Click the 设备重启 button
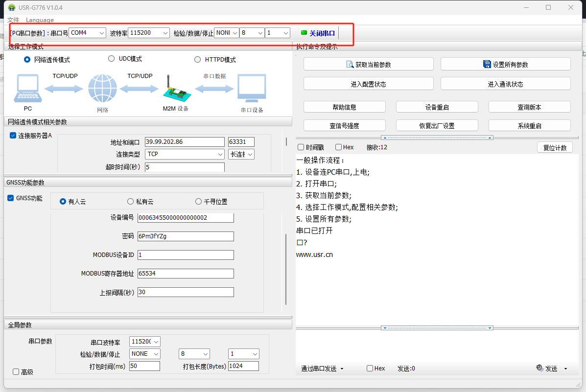This screenshot has width=586, height=392. (x=437, y=107)
